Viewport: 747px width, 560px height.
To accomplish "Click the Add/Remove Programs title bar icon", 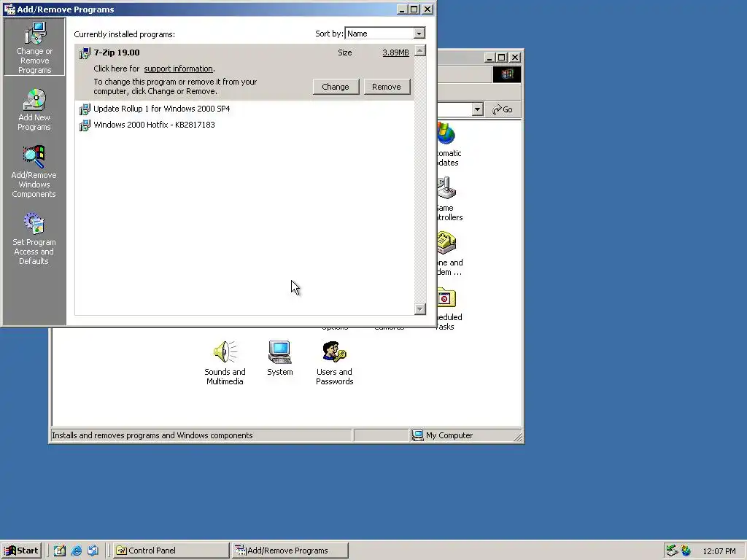I will (9, 9).
